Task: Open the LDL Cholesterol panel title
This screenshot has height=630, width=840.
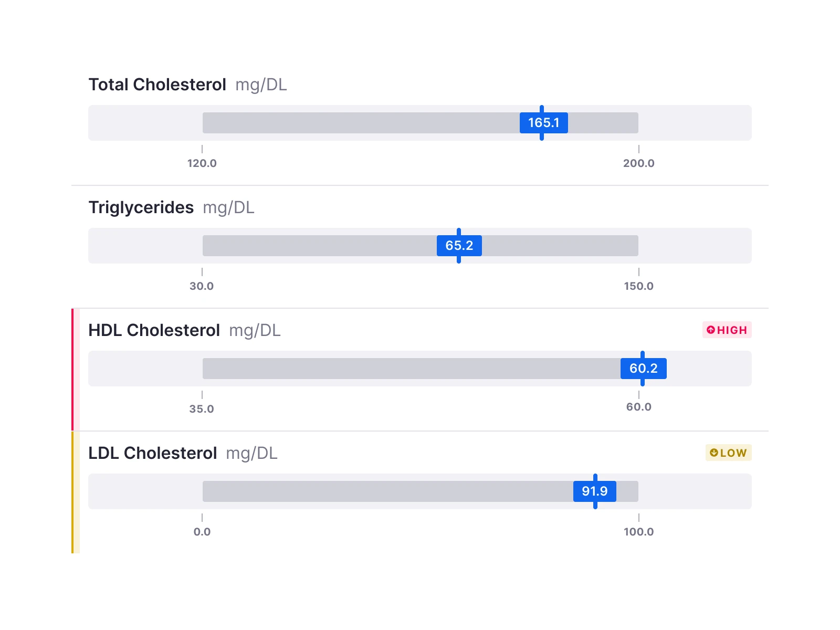Action: coord(153,453)
